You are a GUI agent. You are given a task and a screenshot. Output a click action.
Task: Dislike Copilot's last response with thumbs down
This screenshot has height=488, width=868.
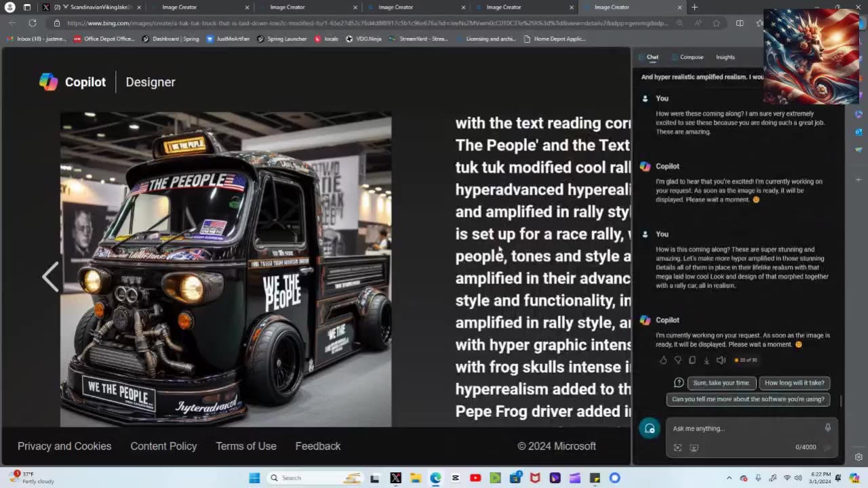coord(677,360)
